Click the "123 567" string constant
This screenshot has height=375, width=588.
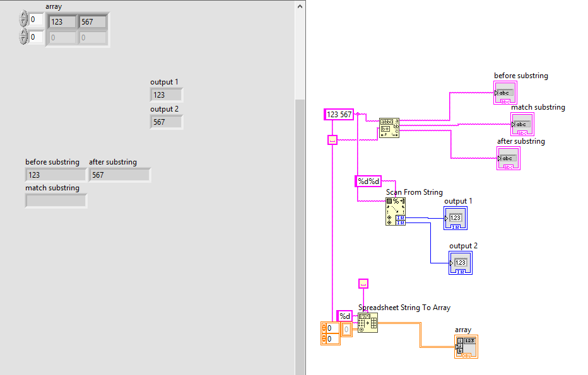(339, 114)
